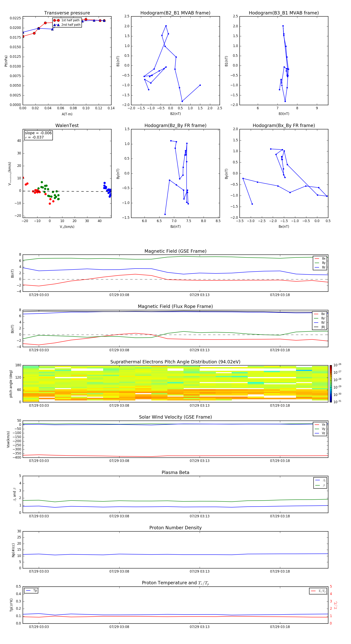Click the 'WalenTest' plot title
Viewport: 351px width, 644px height.
(x=67, y=125)
